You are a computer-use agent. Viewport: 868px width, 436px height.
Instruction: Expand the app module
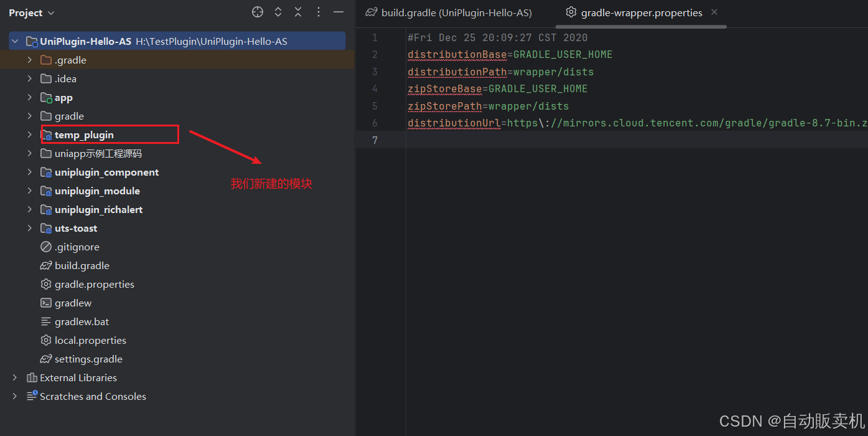coord(29,97)
